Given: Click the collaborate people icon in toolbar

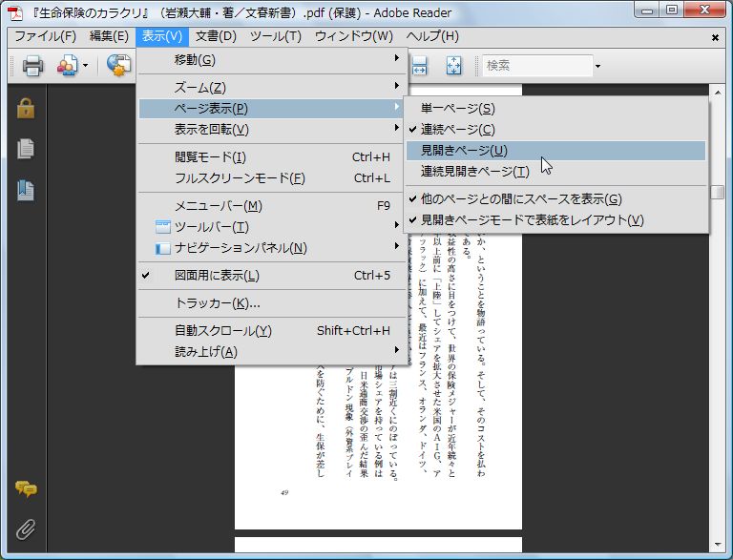Looking at the screenshot, I should (x=68, y=66).
